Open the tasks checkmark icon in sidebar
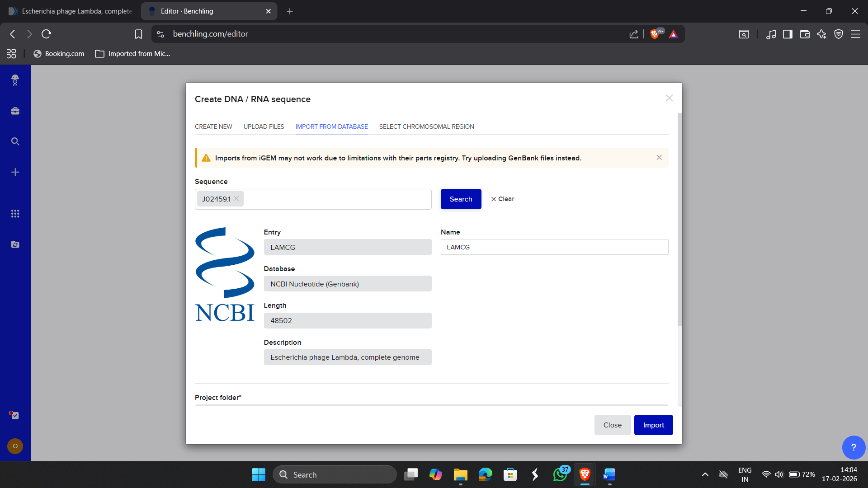Image resolution: width=868 pixels, height=488 pixels. click(15, 415)
